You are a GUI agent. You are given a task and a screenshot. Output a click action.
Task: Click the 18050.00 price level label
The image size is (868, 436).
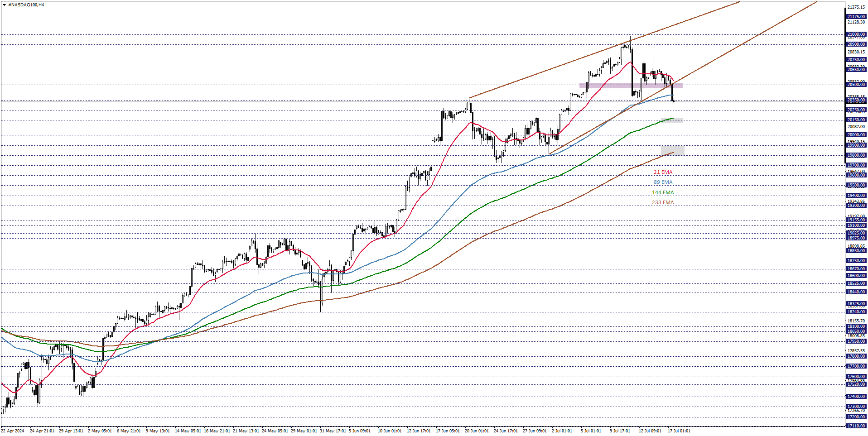click(x=856, y=331)
